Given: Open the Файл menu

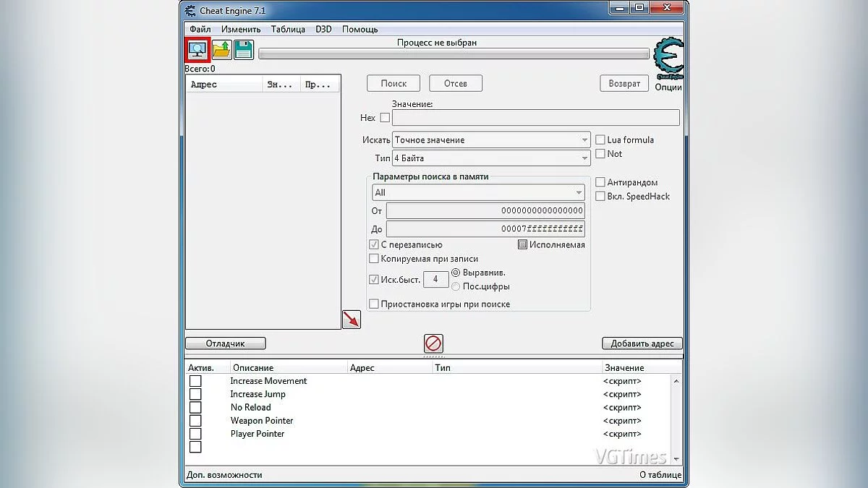Looking at the screenshot, I should pos(200,29).
